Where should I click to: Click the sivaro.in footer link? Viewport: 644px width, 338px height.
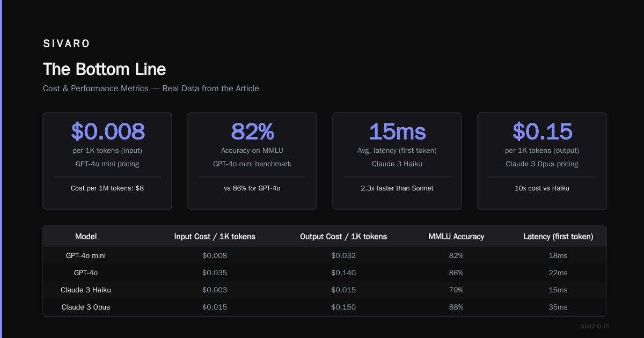coord(595,326)
